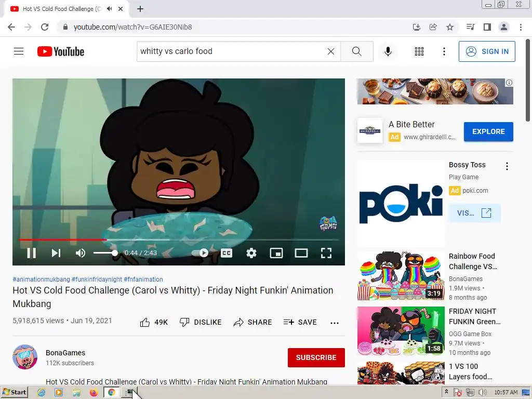Viewport: 532px width, 399px height.
Task: Toggle theater mode
Action: tap(301, 253)
